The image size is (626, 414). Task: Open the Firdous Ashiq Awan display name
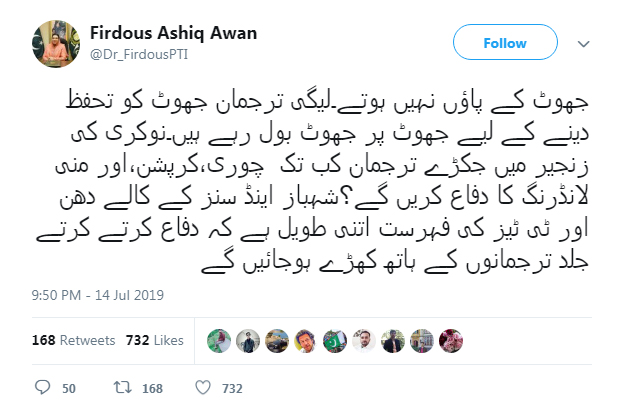(173, 33)
